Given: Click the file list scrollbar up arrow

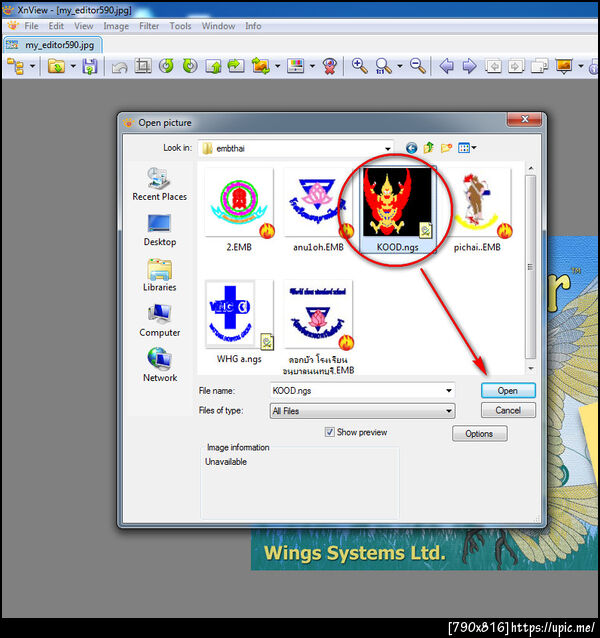Looking at the screenshot, I should 530,168.
